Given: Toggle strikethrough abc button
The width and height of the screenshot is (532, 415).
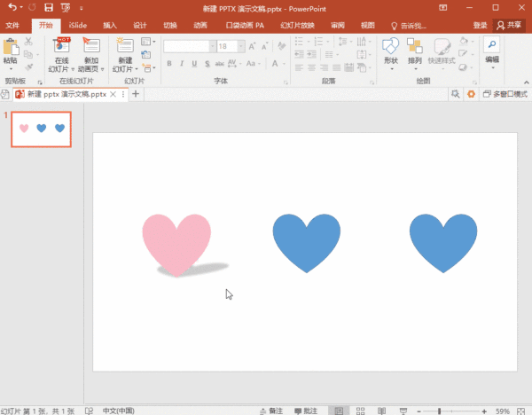Looking at the screenshot, I should coord(220,64).
